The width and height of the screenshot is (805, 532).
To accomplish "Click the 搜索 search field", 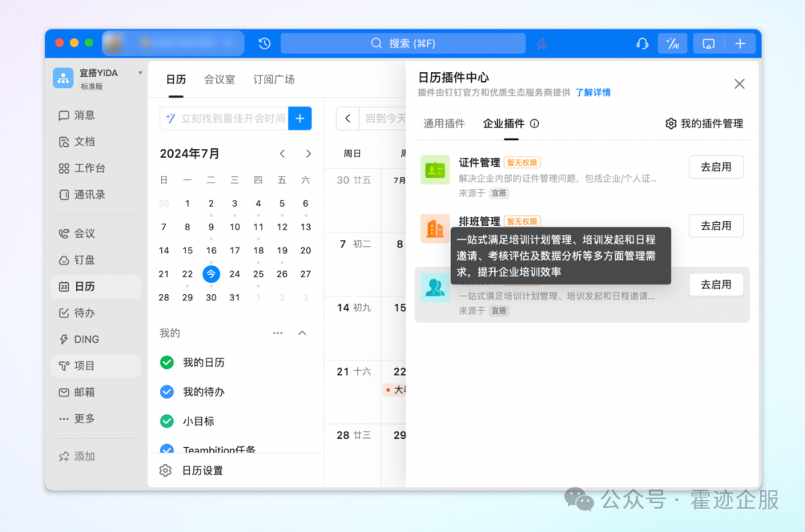I will tap(403, 44).
